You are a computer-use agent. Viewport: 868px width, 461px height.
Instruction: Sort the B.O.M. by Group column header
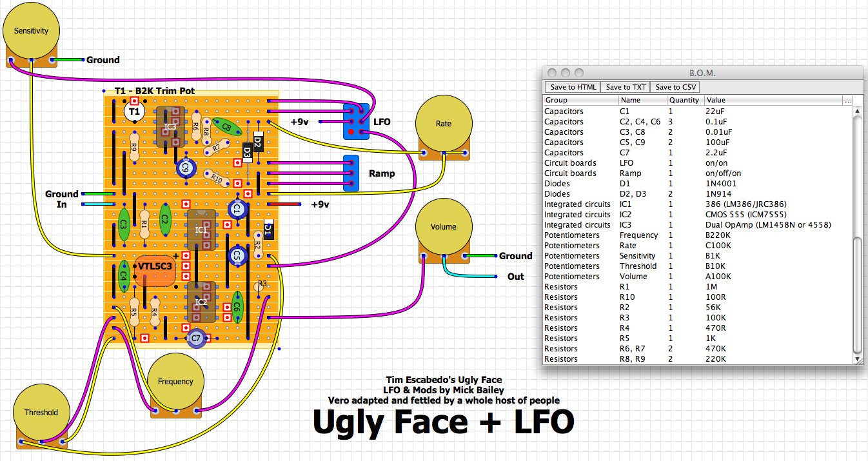coord(580,101)
